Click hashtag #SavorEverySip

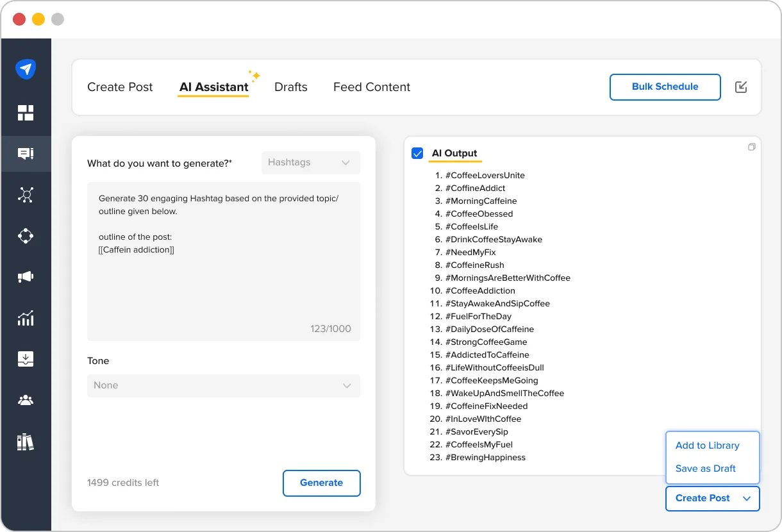click(477, 432)
